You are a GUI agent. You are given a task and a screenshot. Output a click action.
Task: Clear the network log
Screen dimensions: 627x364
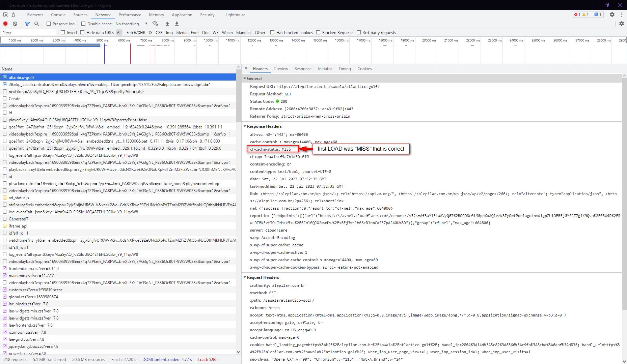point(15,24)
